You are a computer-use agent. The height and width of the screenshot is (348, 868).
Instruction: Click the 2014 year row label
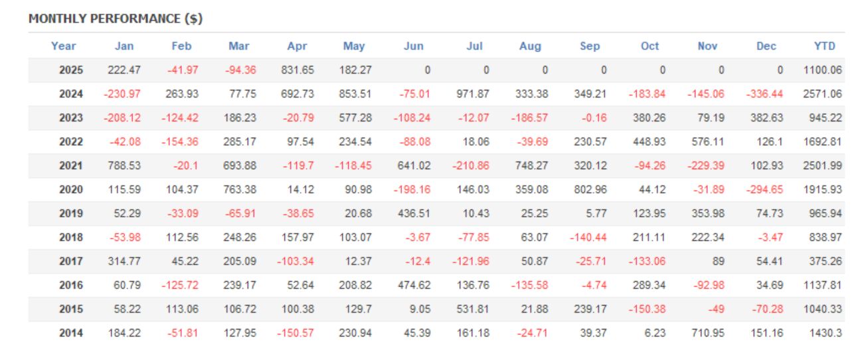click(x=71, y=333)
